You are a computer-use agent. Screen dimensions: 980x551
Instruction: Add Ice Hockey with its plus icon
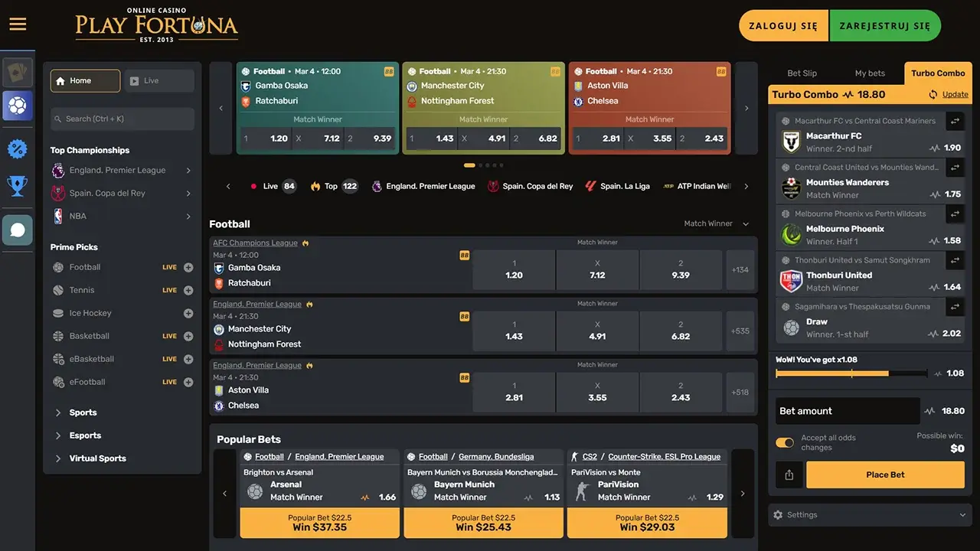pyautogui.click(x=188, y=313)
